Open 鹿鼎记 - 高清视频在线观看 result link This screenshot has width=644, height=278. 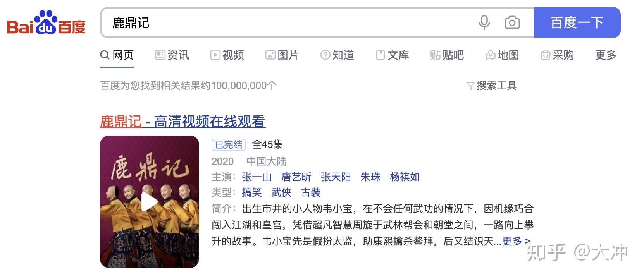click(183, 122)
